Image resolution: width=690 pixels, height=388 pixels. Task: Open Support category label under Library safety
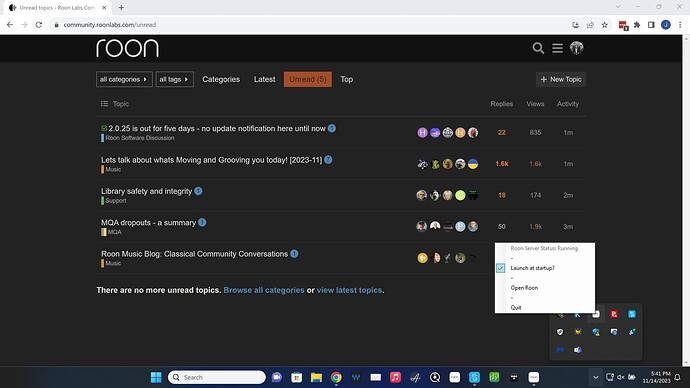[114, 201]
